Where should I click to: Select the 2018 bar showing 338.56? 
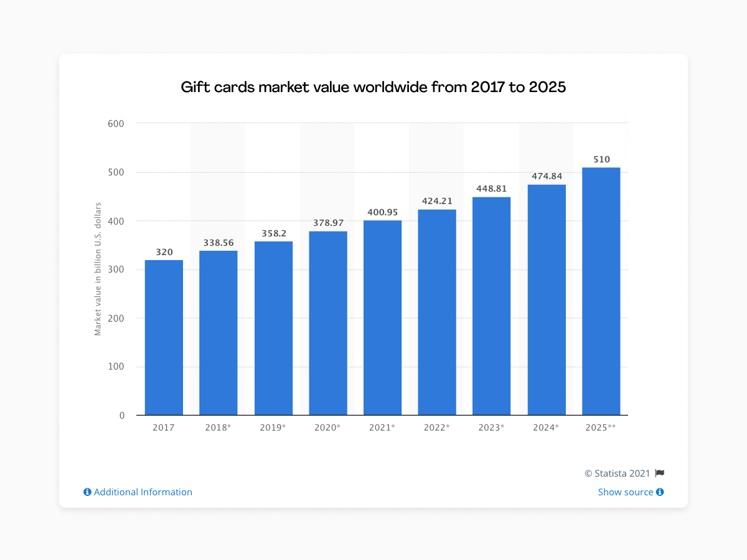tap(218, 333)
